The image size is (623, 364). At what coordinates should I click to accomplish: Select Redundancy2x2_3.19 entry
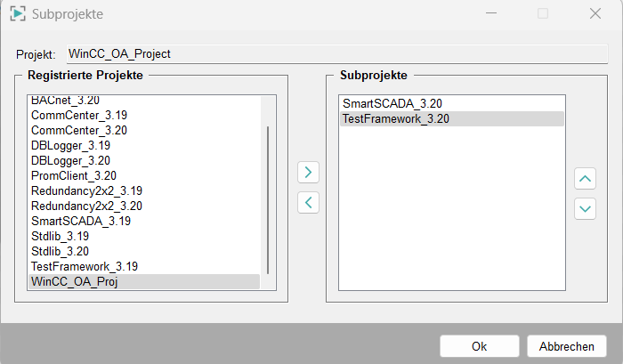(x=144, y=190)
